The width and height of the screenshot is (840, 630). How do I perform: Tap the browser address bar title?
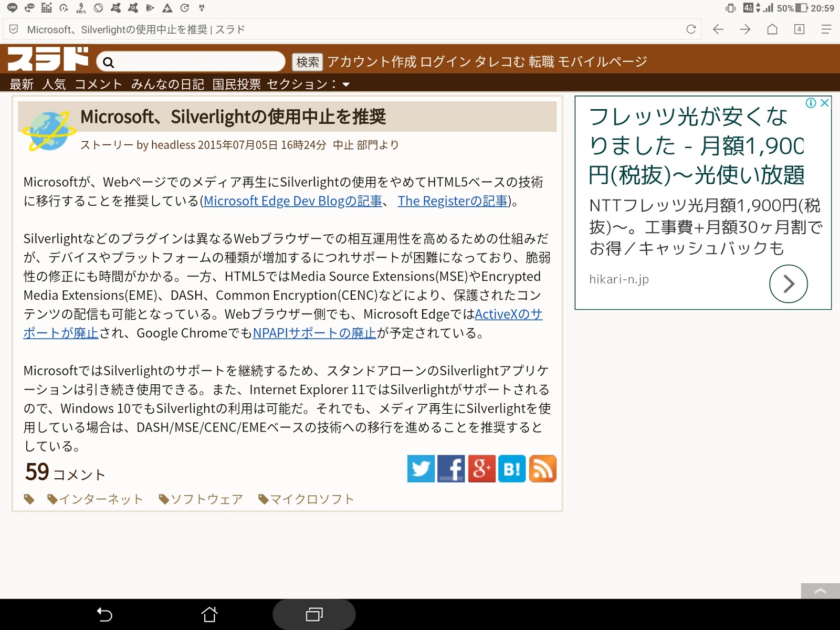[136, 29]
